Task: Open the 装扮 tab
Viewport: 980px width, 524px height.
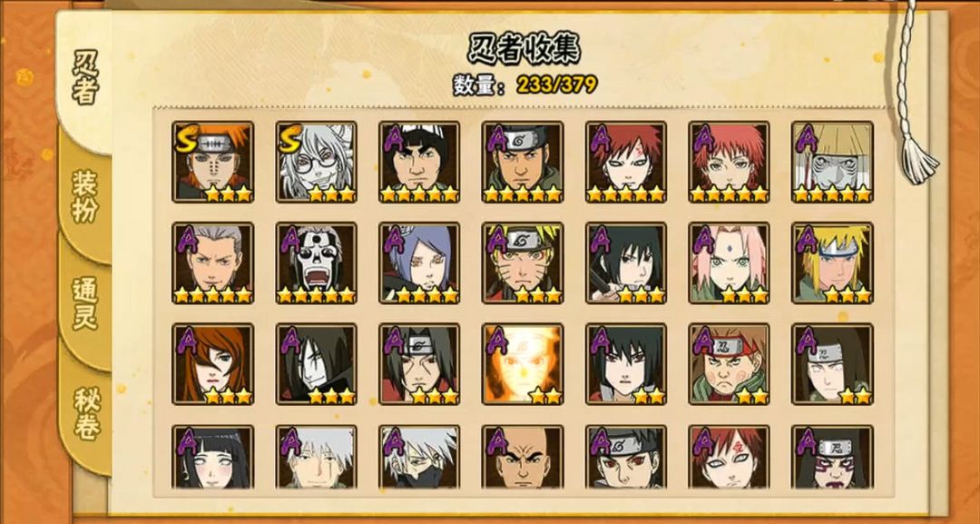Action: 85,195
